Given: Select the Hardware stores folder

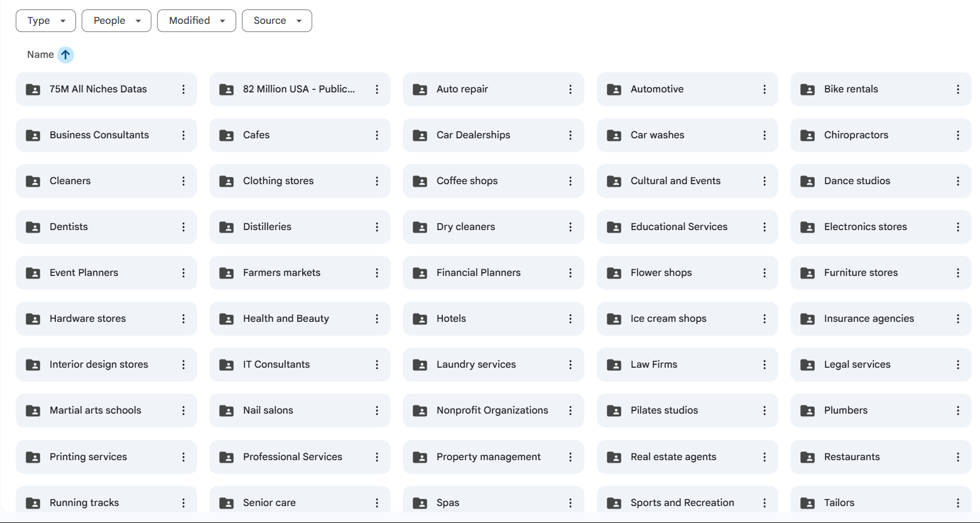Looking at the screenshot, I should pyautogui.click(x=106, y=319).
